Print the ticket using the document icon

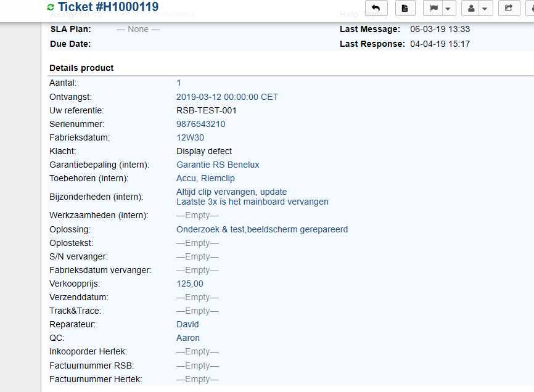[x=405, y=8]
